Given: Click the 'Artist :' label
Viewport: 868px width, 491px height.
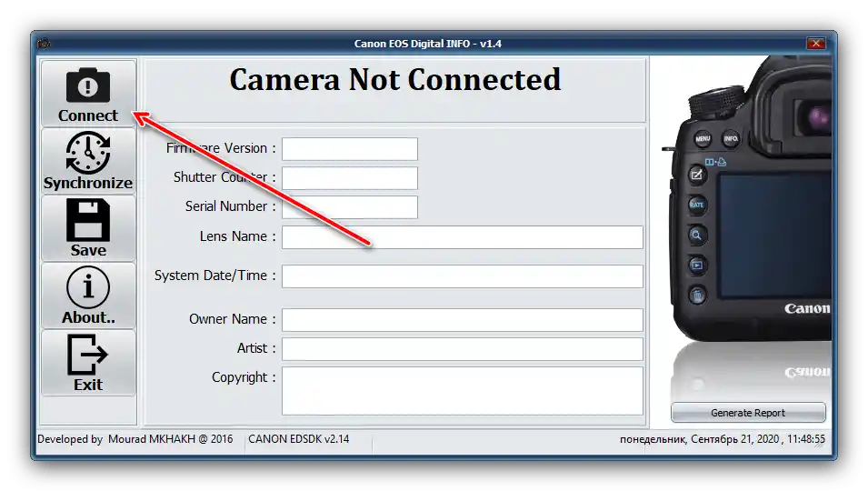Looking at the screenshot, I should (x=256, y=348).
